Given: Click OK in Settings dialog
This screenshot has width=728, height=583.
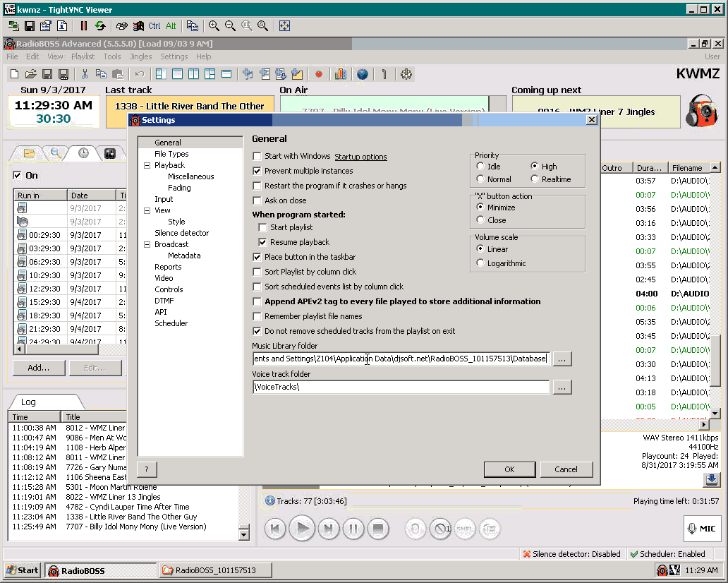Looking at the screenshot, I should [x=509, y=469].
